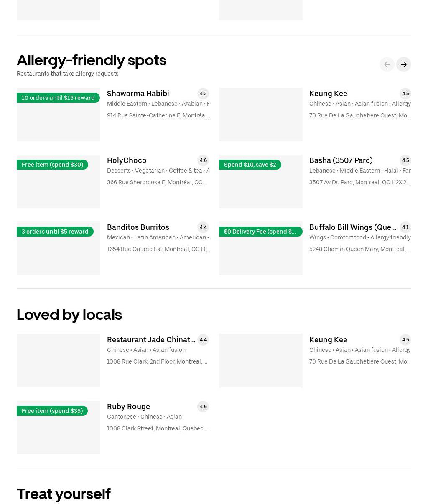Open Keung Kee under Loved by locals

coord(328,340)
